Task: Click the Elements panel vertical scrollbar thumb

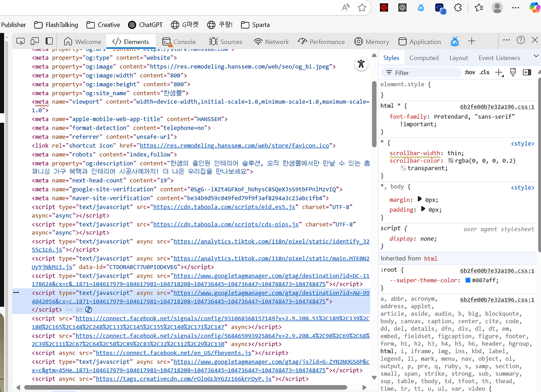Action: pyautogui.click(x=374, y=114)
